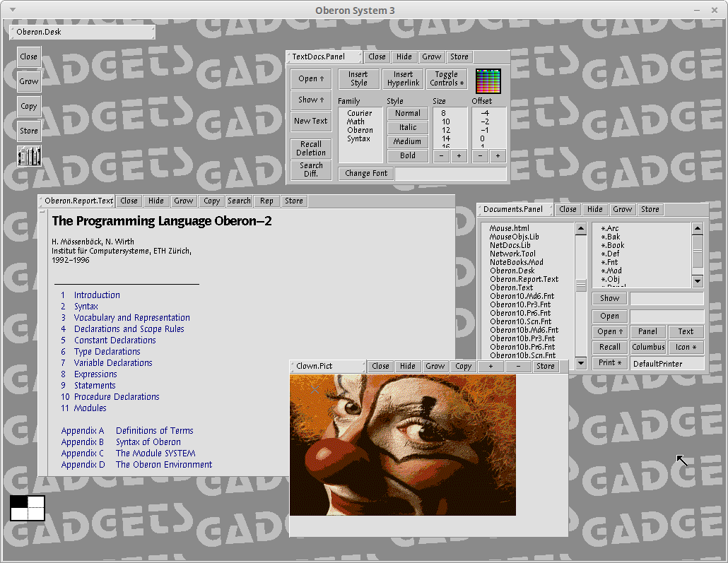Click the Columbus button in Documents.Panel
Image resolution: width=728 pixels, height=563 pixels.
[648, 347]
